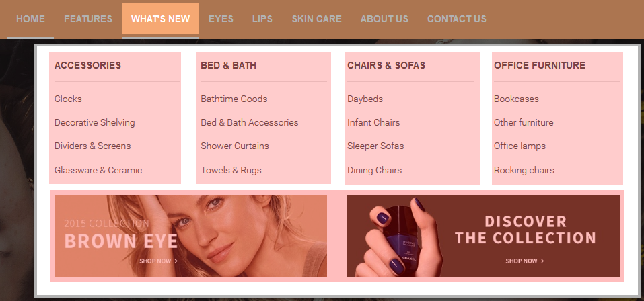This screenshot has width=644, height=301.
Task: Choose the Glassware & Ceramic link
Action: coord(98,170)
